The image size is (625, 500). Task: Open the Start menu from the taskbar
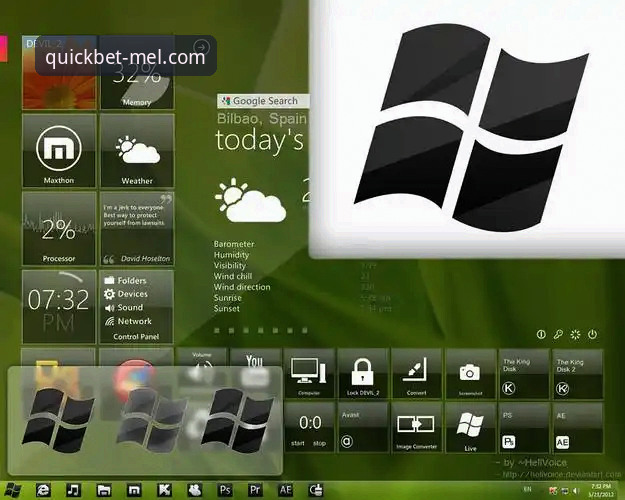point(12,490)
